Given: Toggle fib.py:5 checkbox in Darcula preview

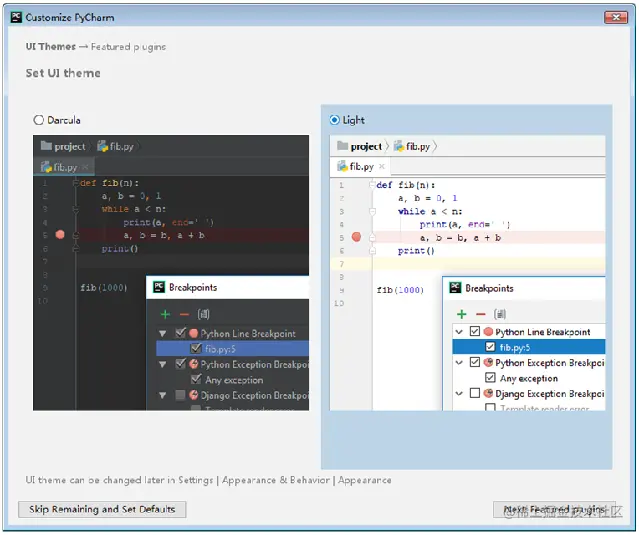Looking at the screenshot, I should (196, 348).
